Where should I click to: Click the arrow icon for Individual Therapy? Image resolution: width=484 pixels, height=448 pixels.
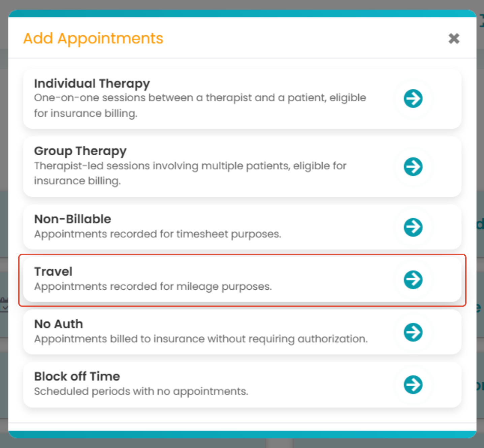(413, 99)
